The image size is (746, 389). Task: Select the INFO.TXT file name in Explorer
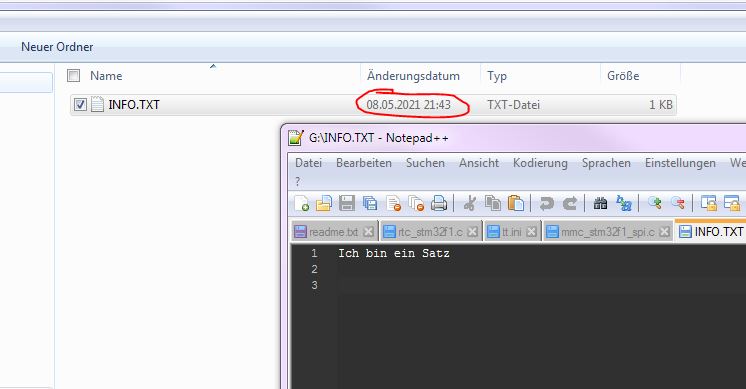tap(134, 105)
